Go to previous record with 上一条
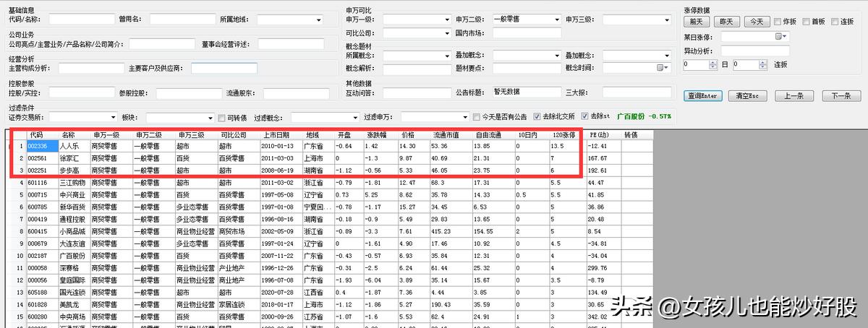The image size is (868, 328). click(793, 95)
